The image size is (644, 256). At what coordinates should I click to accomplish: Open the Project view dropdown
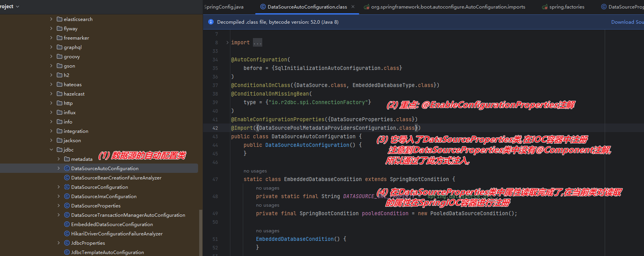point(10,7)
